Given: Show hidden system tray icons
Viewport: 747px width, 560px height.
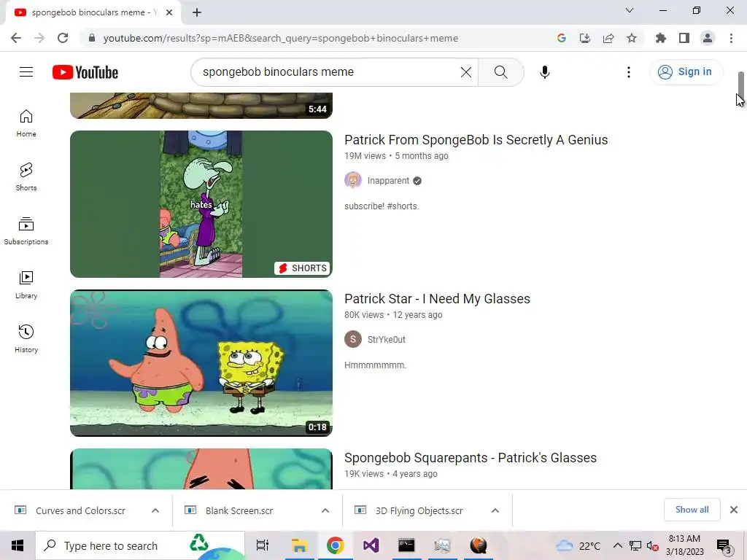Looking at the screenshot, I should tap(617, 545).
